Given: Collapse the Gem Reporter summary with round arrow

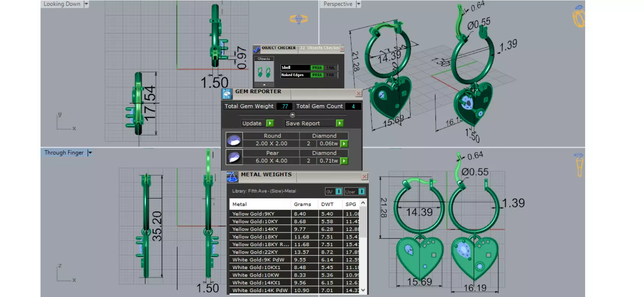Looking at the screenshot, I should click(x=292, y=115).
